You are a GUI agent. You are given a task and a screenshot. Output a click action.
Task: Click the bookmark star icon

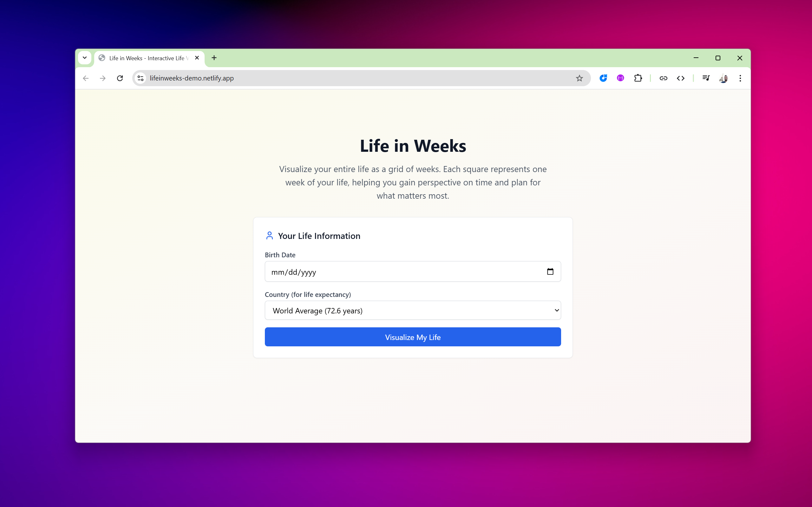(x=579, y=78)
